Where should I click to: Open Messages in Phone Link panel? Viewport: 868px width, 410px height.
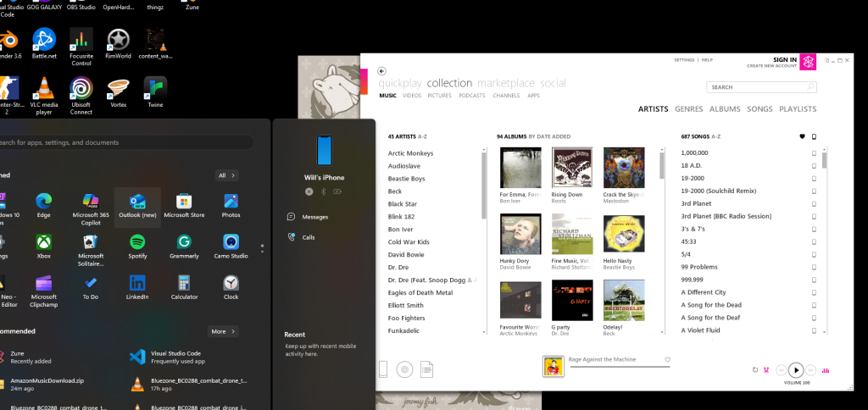click(308, 217)
